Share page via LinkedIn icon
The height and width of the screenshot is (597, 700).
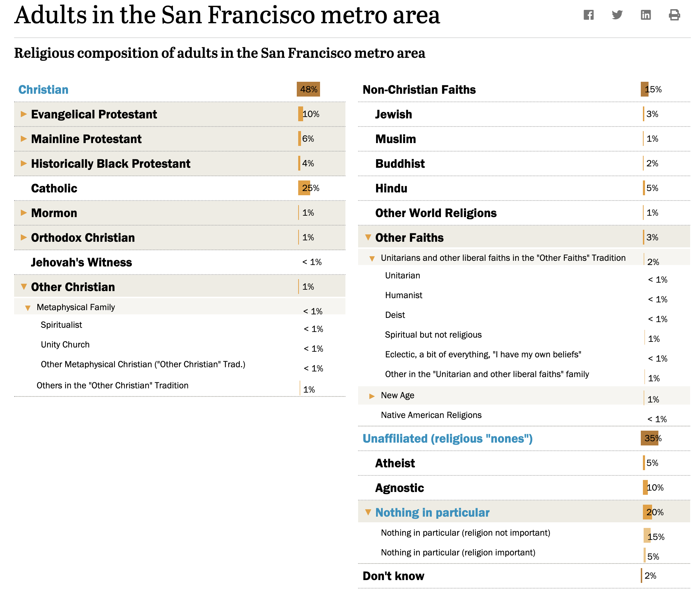[646, 15]
